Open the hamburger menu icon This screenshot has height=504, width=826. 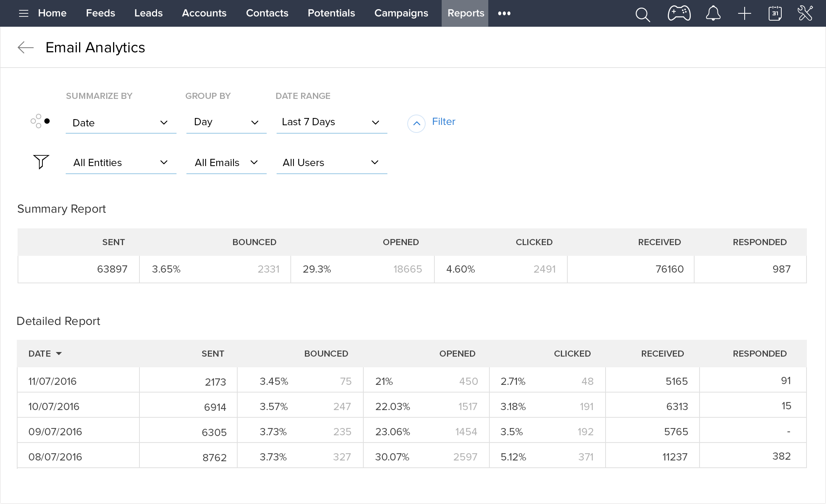tap(24, 14)
